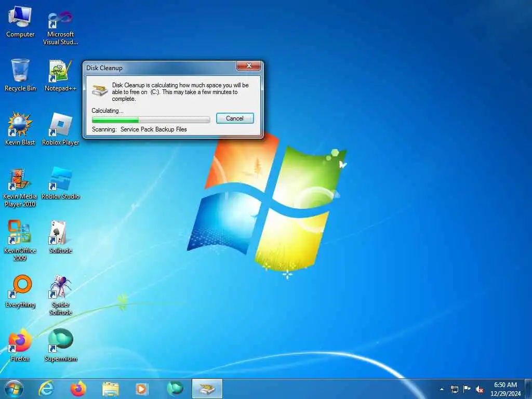Click the Show desktop strip
The width and height of the screenshot is (532, 399).
[529, 389]
